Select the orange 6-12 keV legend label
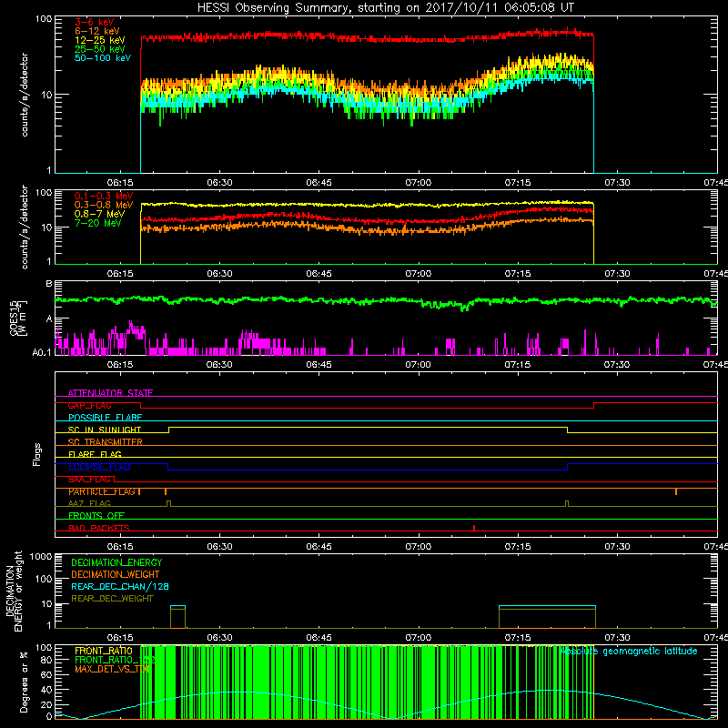This screenshot has width=728, height=728. click(97, 31)
